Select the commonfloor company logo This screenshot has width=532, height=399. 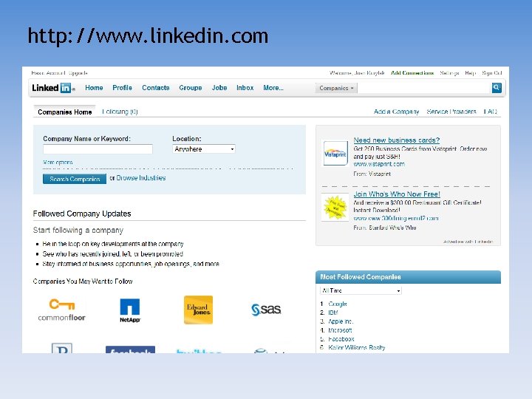[61, 310]
